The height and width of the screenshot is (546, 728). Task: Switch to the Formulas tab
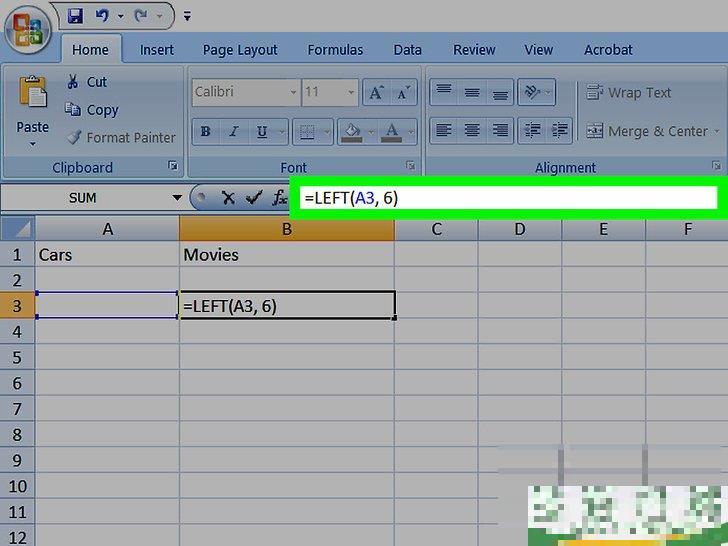click(335, 49)
